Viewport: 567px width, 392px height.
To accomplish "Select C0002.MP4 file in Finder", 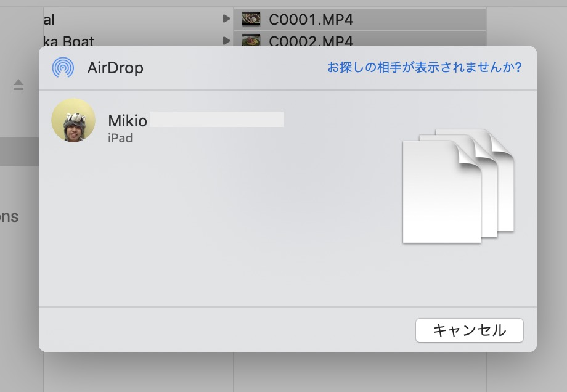I will click(360, 39).
